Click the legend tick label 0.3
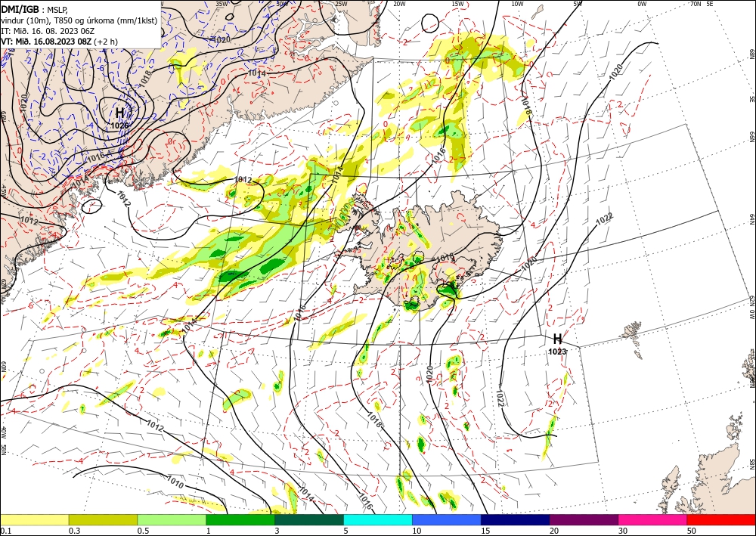Screen dimensions: 756x536 pos(74,531)
